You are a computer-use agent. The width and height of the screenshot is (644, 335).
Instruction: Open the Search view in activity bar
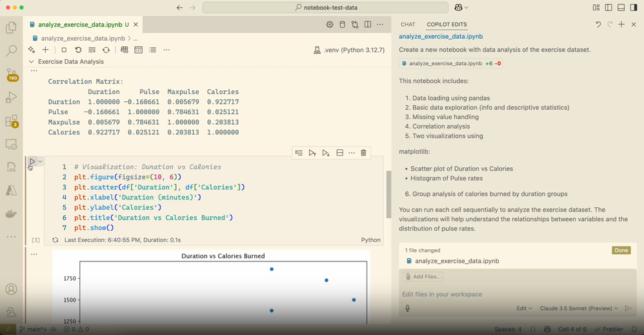[x=11, y=51]
